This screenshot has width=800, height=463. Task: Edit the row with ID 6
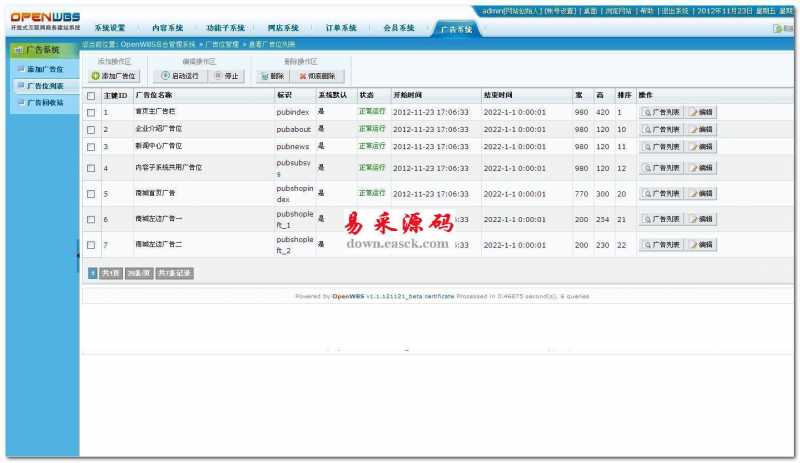(701, 219)
